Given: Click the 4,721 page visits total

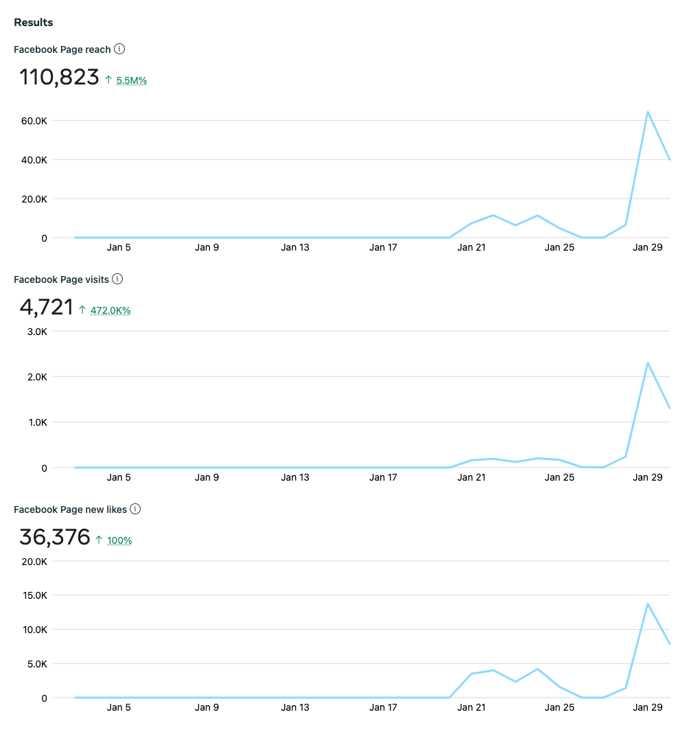Looking at the screenshot, I should (46, 307).
